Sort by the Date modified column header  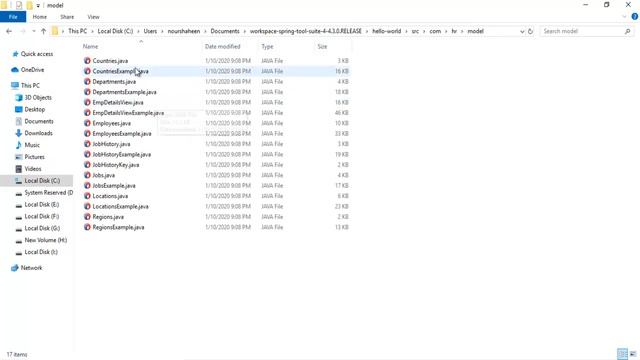(222, 47)
